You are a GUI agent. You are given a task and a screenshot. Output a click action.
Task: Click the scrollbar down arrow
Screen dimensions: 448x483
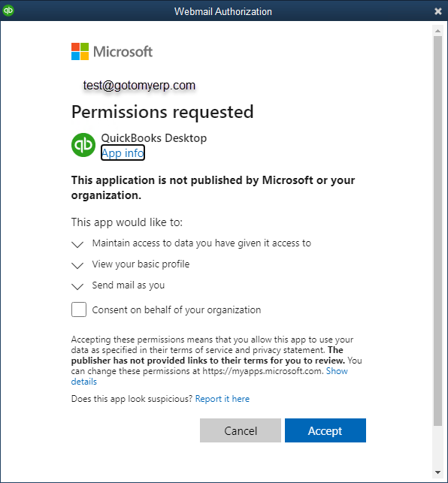437,472
